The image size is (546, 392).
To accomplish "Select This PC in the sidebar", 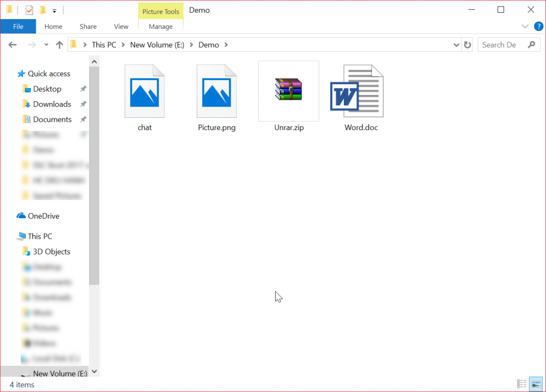I will click(41, 236).
